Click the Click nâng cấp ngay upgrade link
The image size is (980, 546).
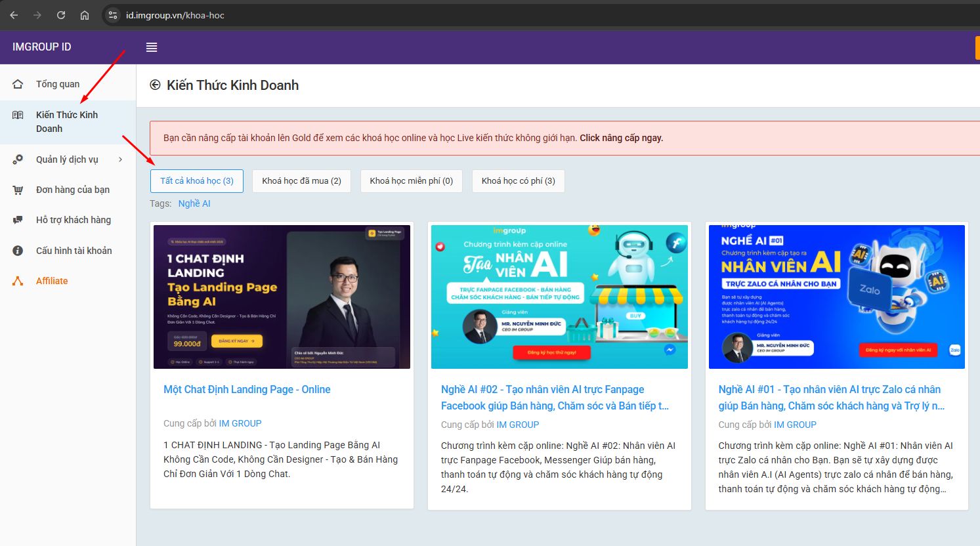click(x=621, y=138)
